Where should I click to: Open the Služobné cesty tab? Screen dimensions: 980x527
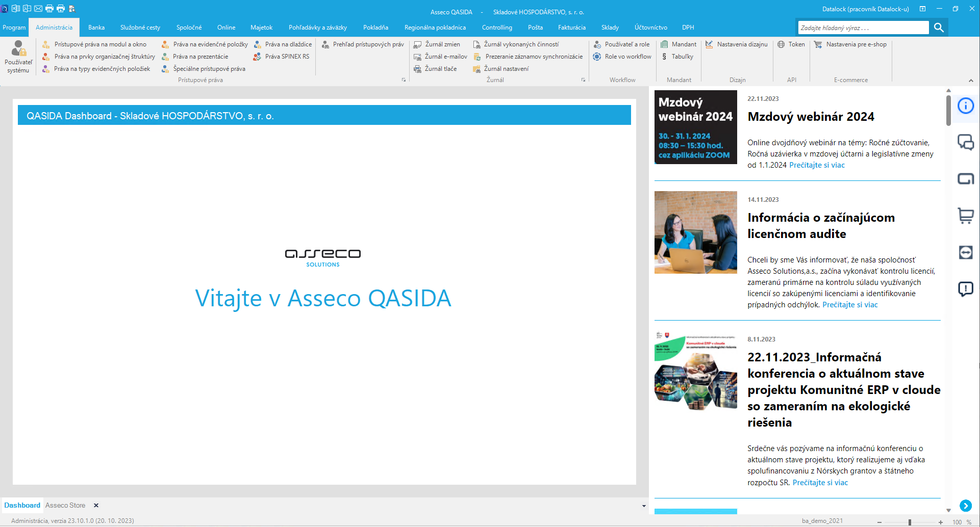click(140, 28)
